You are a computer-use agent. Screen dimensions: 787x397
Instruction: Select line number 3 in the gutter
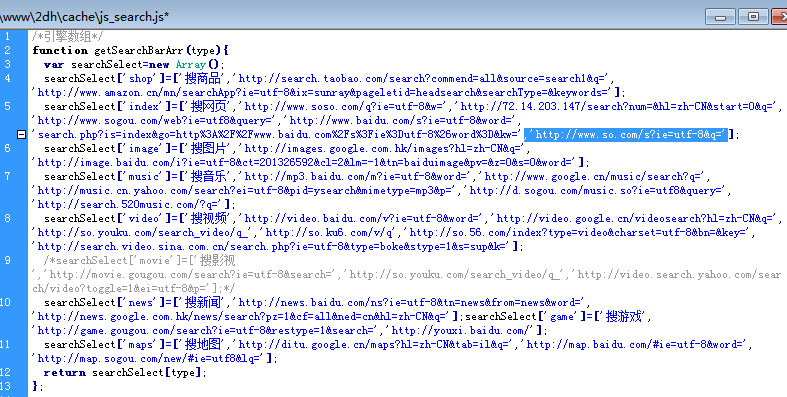point(7,64)
